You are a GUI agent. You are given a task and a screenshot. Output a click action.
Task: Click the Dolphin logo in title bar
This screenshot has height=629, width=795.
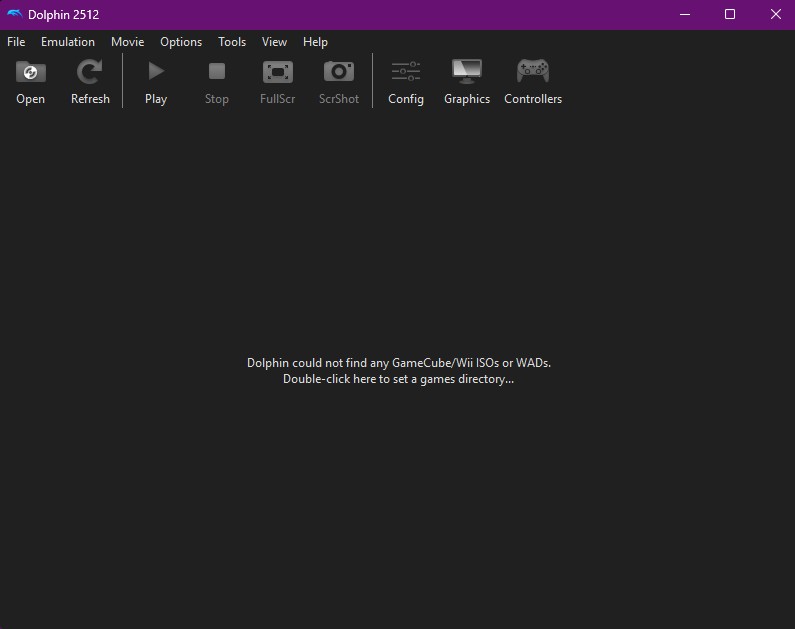click(15, 14)
